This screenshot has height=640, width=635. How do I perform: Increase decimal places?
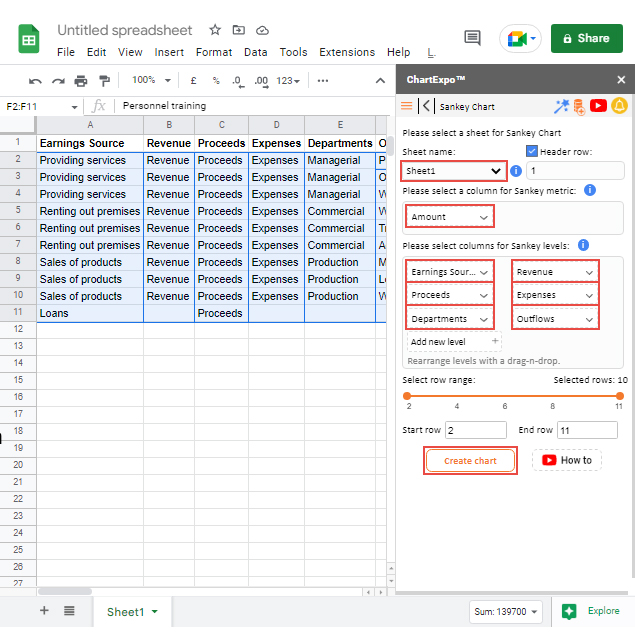[261, 81]
